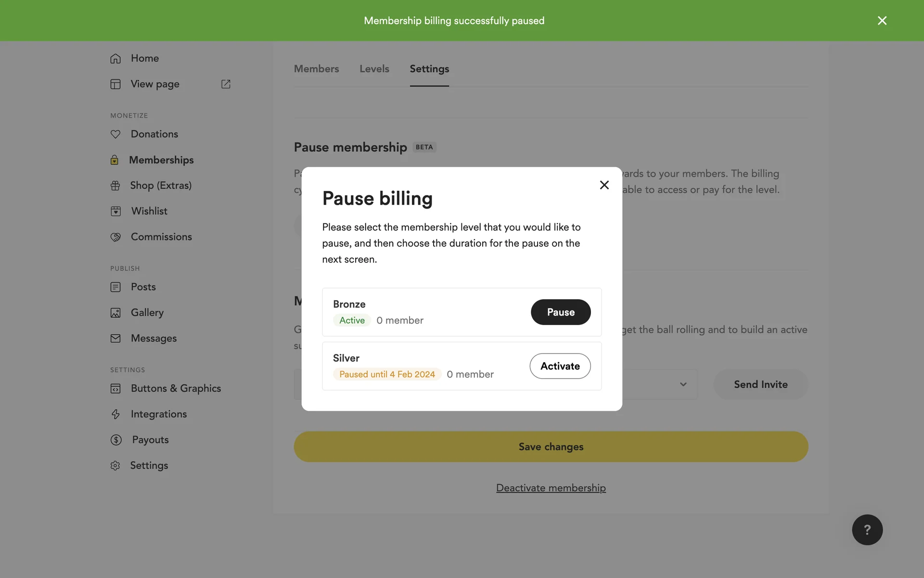Click the Gallery image icon
The image size is (924, 578).
click(x=115, y=313)
